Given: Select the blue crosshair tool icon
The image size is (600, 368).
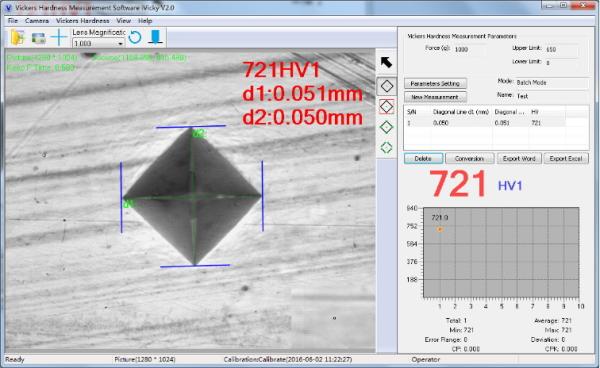Looking at the screenshot, I should 59,37.
